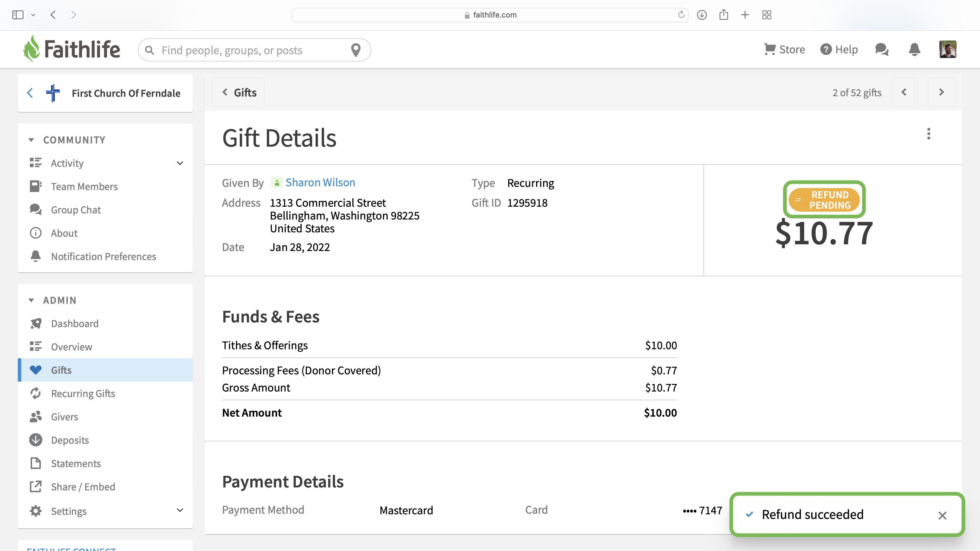
Task: Click the location pin in search bar
Action: pyautogui.click(x=355, y=50)
